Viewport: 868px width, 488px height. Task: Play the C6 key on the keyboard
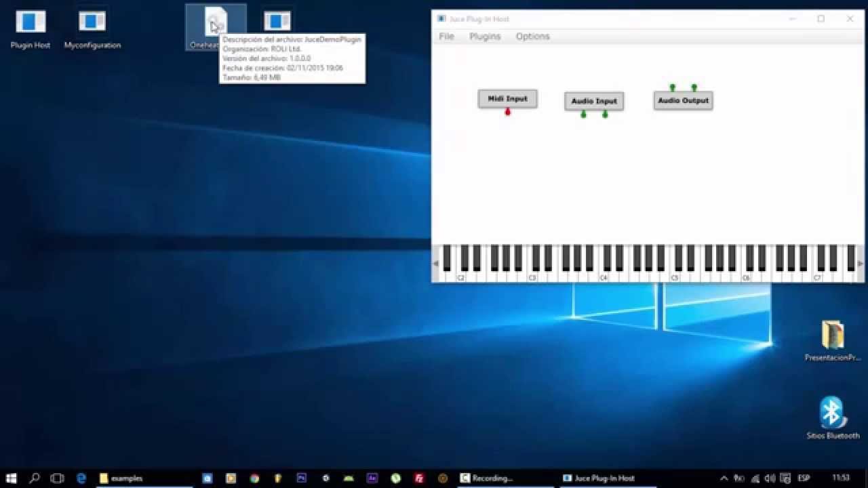pyautogui.click(x=746, y=277)
